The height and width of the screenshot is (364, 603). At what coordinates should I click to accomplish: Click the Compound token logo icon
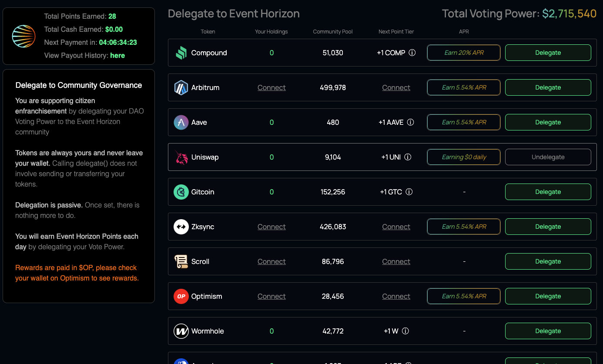pos(181,53)
